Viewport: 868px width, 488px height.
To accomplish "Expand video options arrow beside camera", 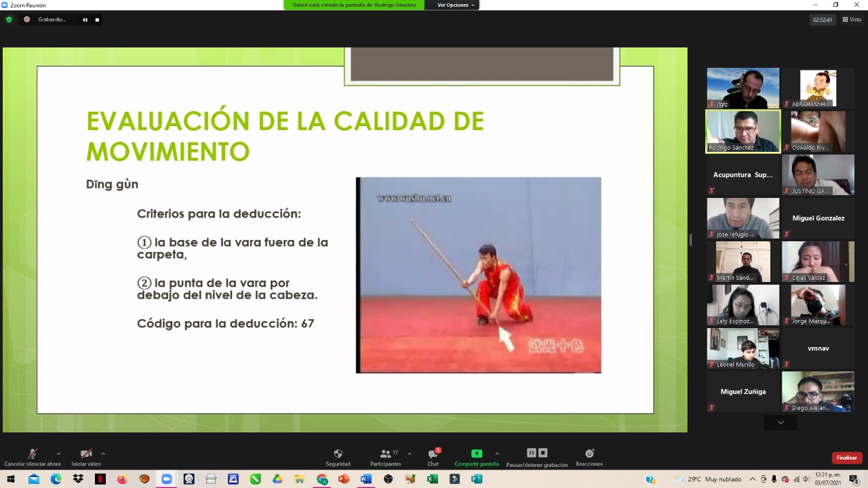I will (x=103, y=453).
